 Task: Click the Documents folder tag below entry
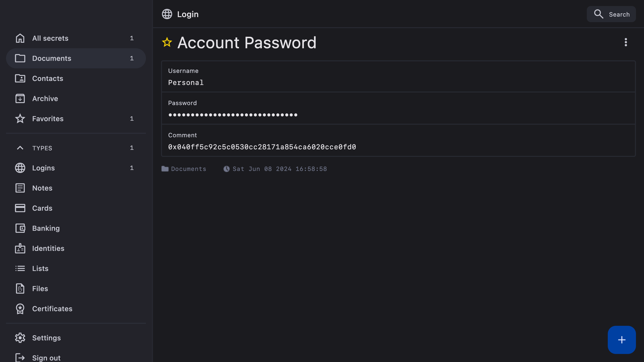[x=184, y=169]
